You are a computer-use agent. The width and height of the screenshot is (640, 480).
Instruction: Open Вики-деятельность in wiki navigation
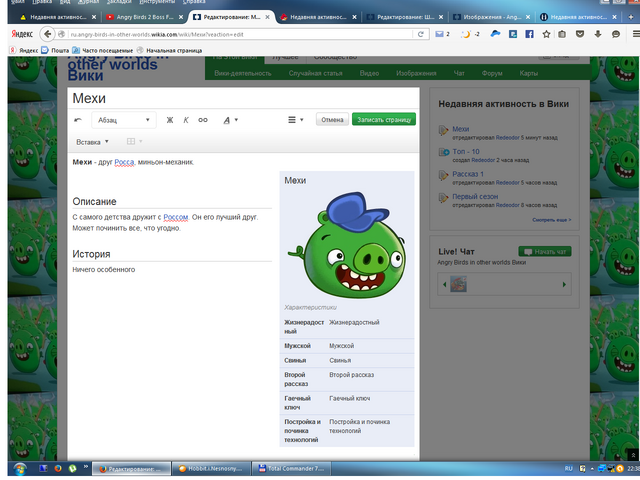pyautogui.click(x=243, y=73)
